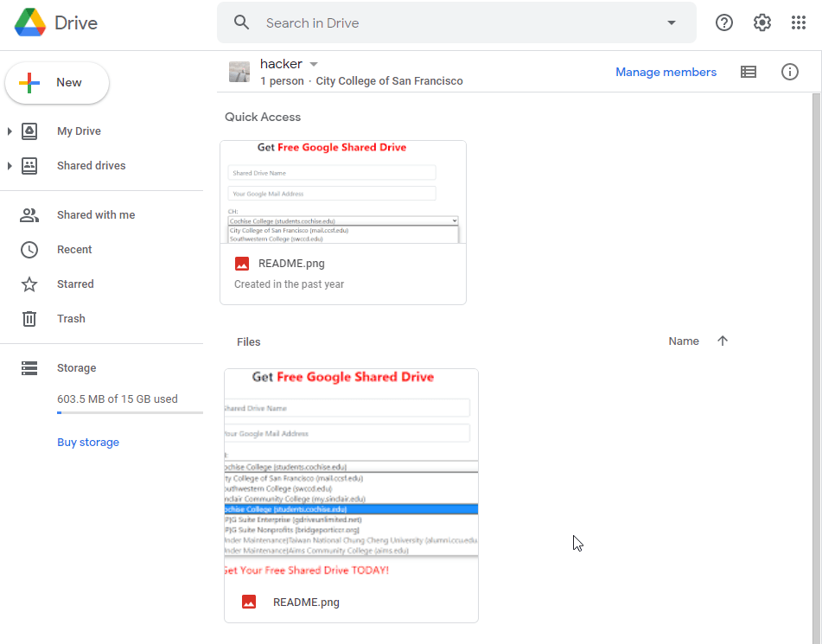
Task: Sort by the Name column button
Action: pyautogui.click(x=684, y=341)
